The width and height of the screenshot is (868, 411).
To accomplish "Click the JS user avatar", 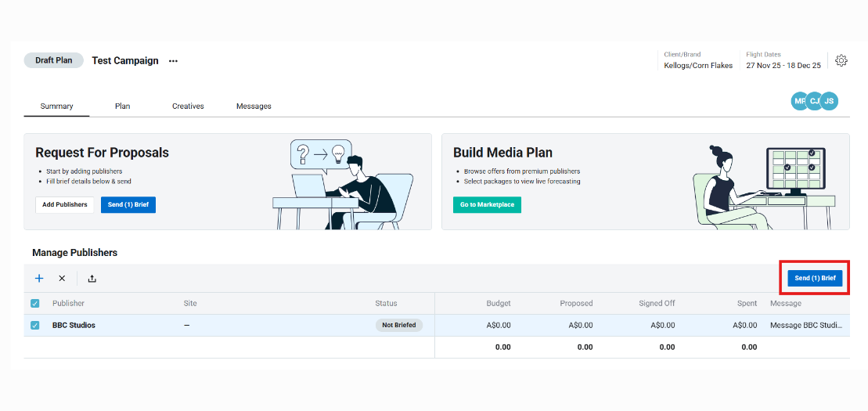I will pos(829,101).
